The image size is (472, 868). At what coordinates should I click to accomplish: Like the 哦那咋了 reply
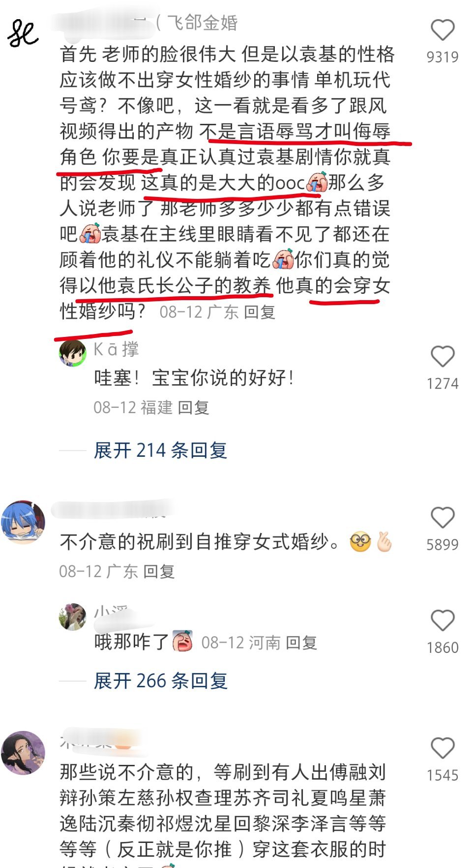coord(442,621)
